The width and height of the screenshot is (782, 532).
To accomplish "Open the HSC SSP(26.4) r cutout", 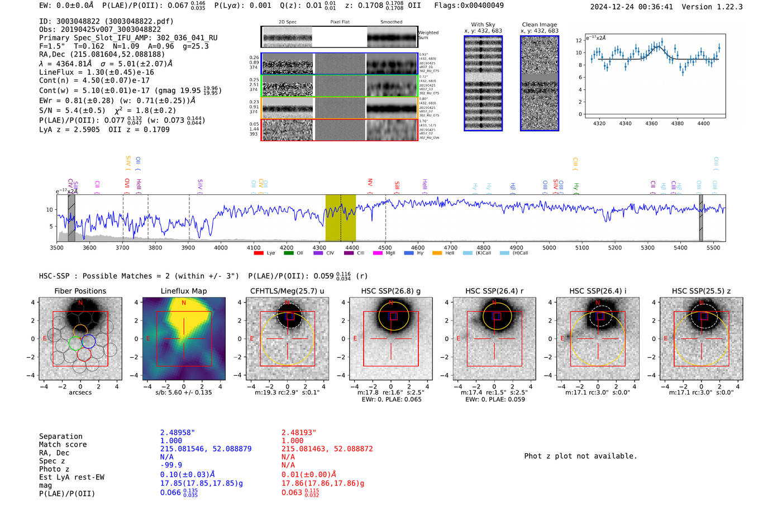I will (x=494, y=339).
